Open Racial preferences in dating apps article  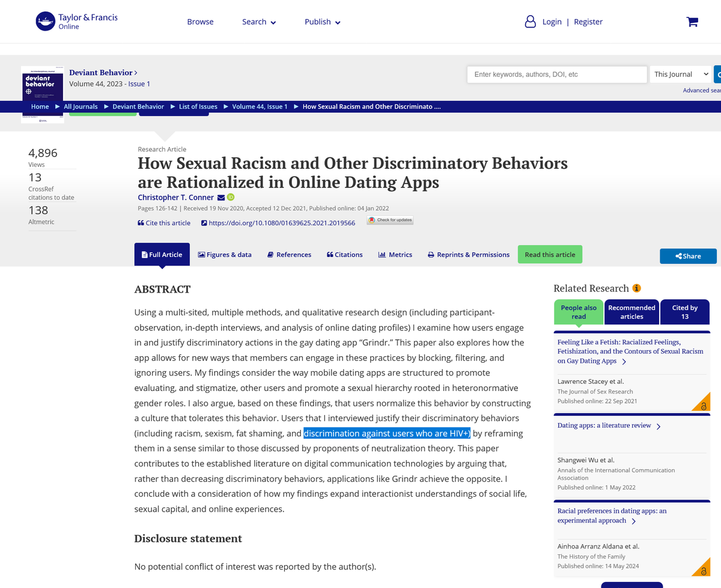coord(612,516)
